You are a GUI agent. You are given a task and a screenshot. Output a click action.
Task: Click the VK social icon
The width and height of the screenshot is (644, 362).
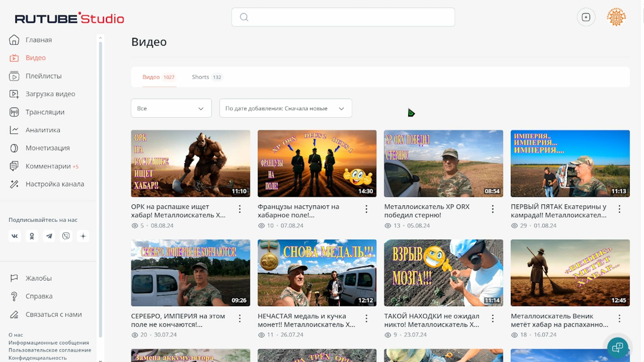pos(15,236)
